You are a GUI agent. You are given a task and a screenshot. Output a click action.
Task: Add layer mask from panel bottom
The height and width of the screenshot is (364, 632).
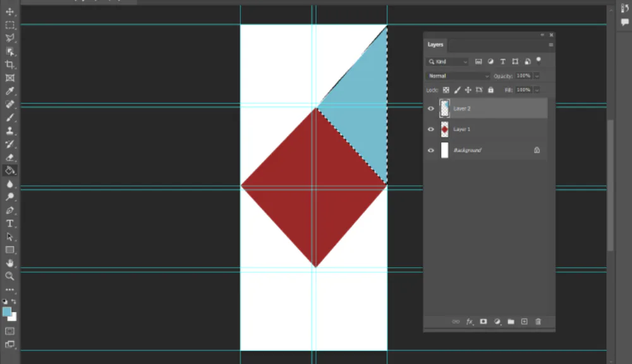[483, 322]
